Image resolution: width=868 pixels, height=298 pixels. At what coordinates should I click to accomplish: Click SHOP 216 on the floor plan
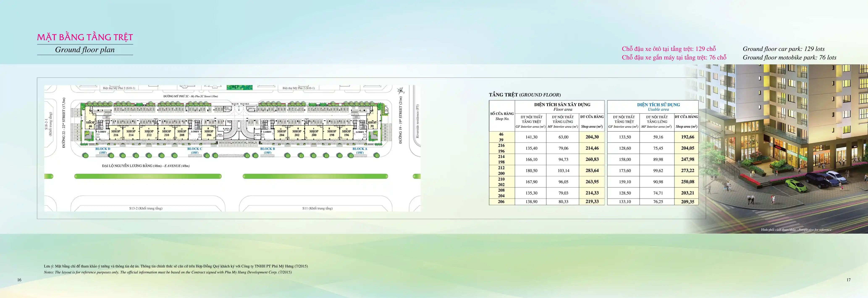[x=116, y=133]
